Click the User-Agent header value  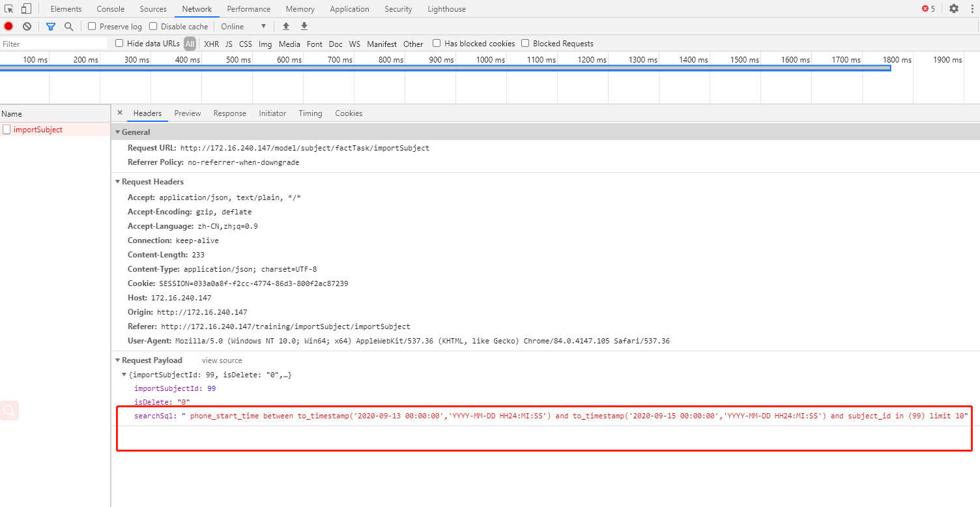(422, 341)
